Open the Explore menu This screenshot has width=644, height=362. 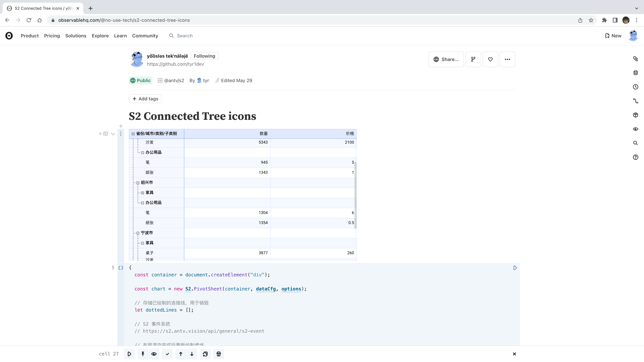[x=100, y=36]
